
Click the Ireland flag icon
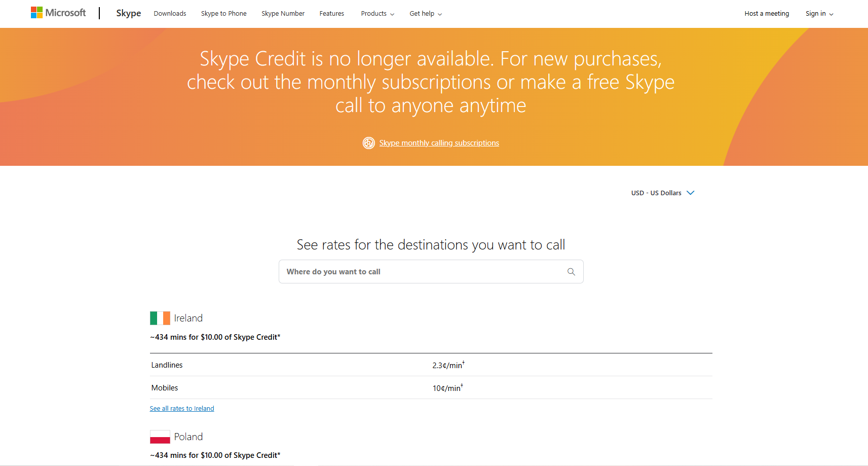160,318
